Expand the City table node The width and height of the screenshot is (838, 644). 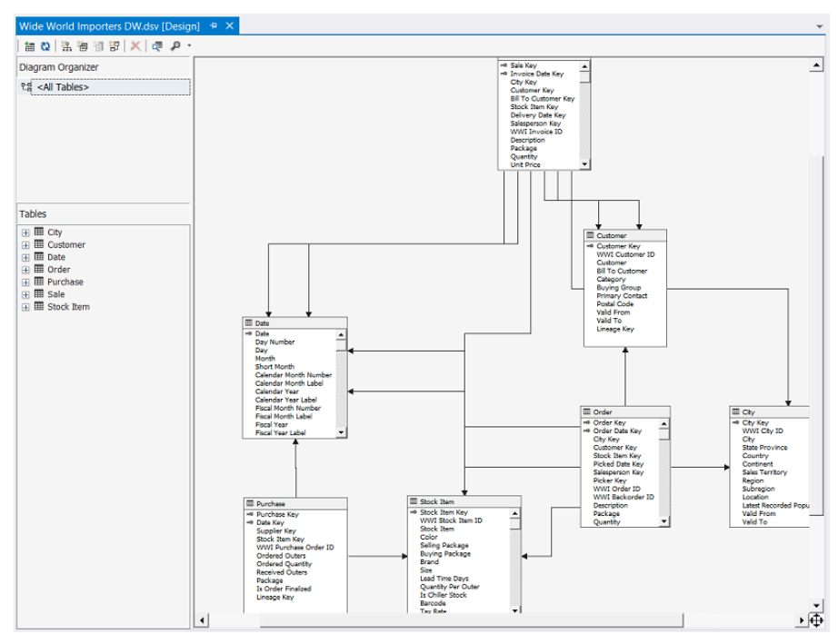point(25,233)
